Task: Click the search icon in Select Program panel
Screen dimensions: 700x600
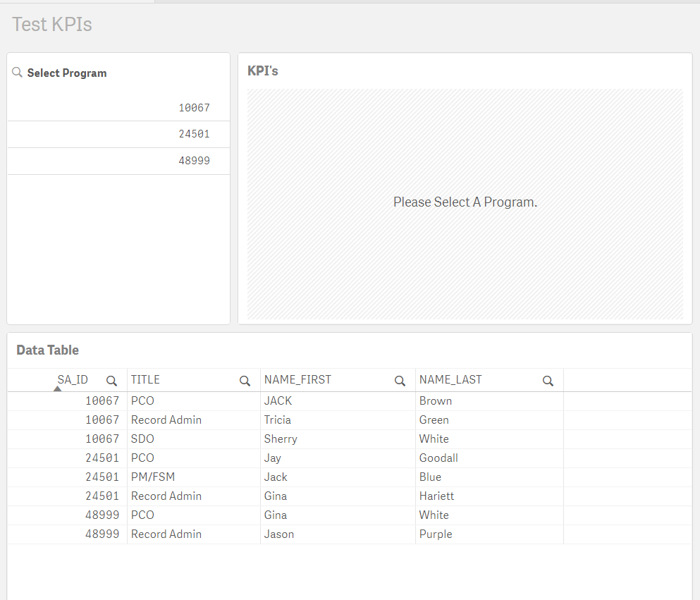Action: point(16,72)
